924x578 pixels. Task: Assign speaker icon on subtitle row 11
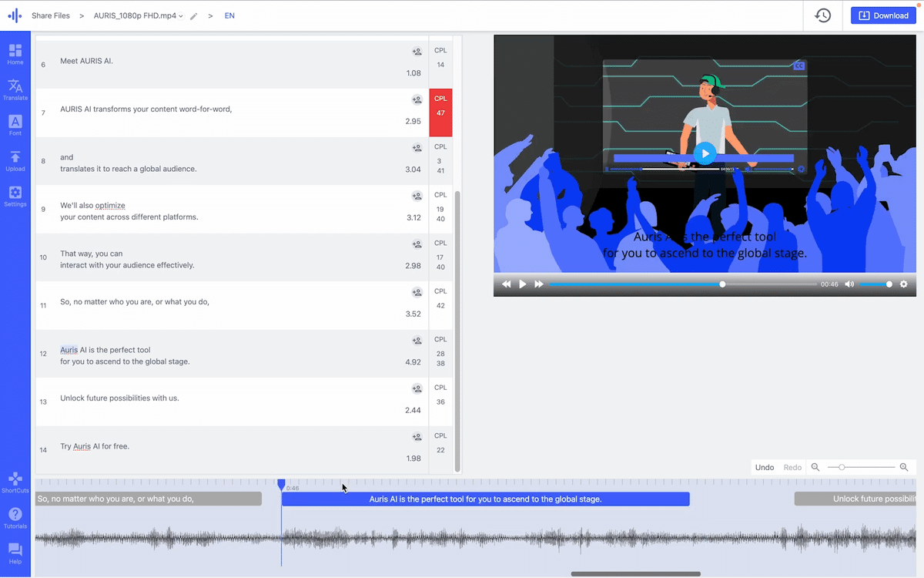tap(417, 292)
